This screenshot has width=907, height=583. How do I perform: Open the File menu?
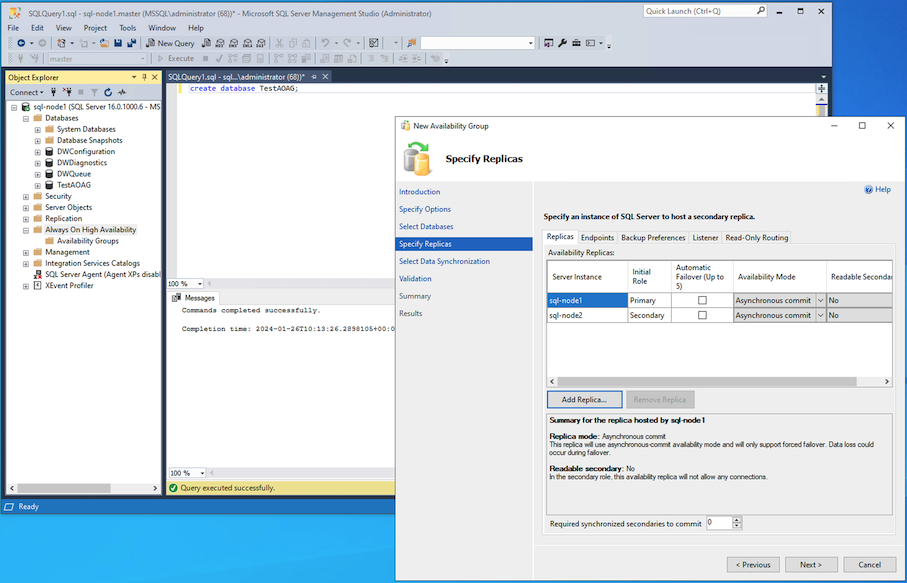click(13, 28)
